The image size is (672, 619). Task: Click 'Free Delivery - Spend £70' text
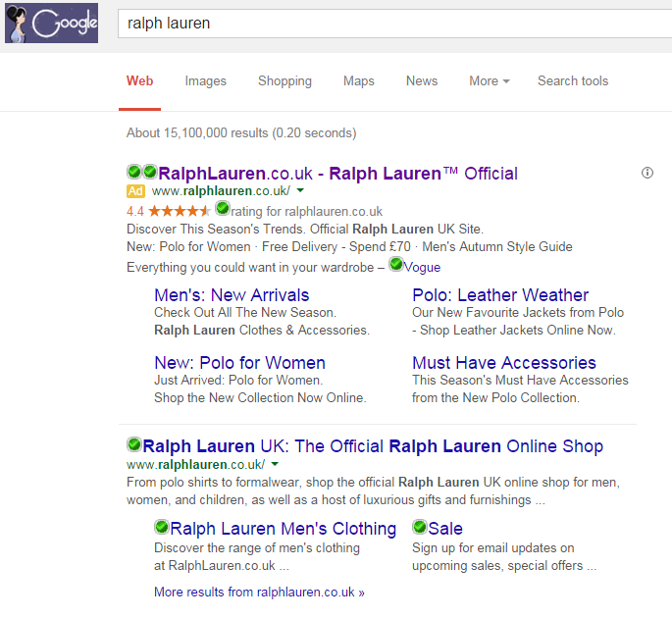336,246
